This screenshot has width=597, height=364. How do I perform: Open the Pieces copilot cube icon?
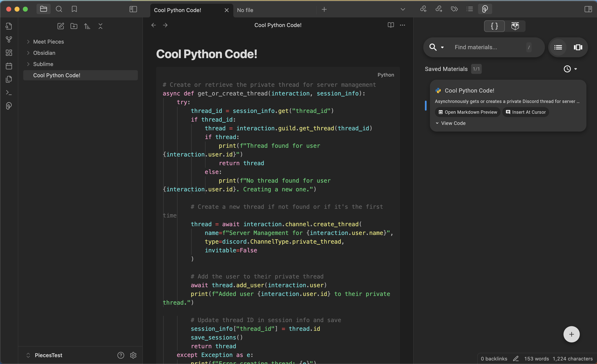(x=515, y=26)
